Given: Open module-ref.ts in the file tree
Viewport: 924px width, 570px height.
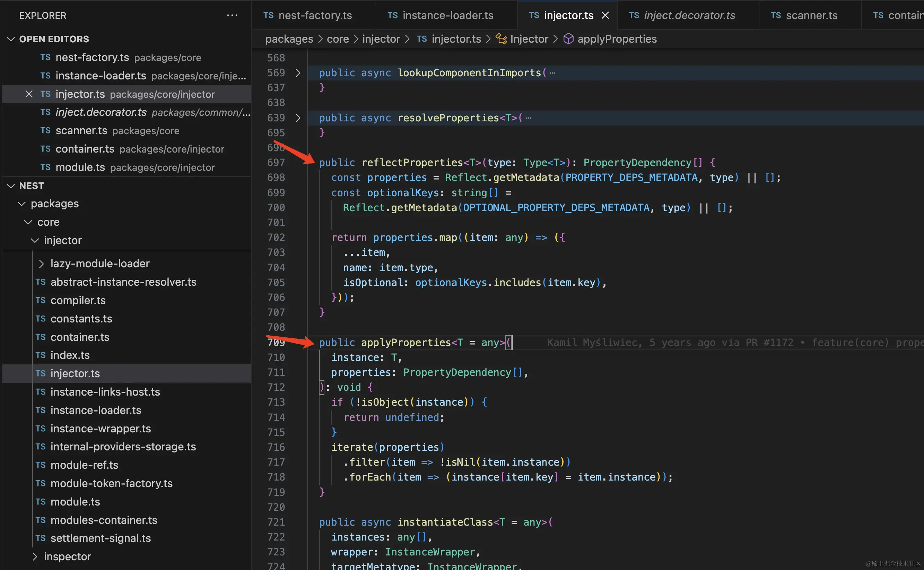Looking at the screenshot, I should tap(127, 465).
